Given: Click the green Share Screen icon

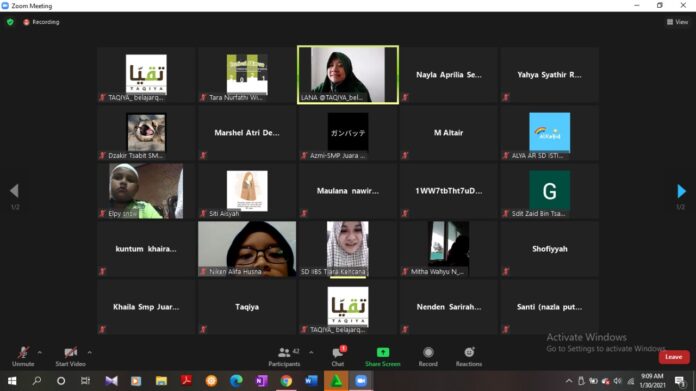Looking at the screenshot, I should 383,352.
